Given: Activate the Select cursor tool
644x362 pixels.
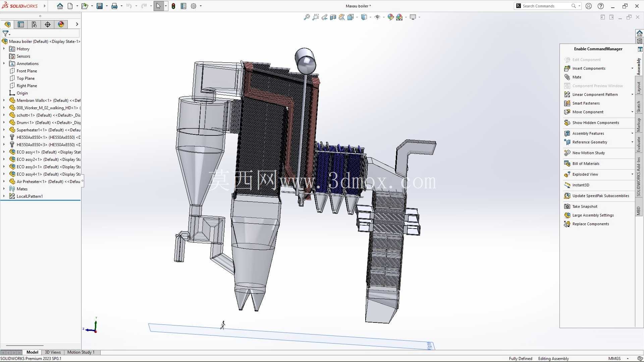Looking at the screenshot, I should [x=158, y=6].
